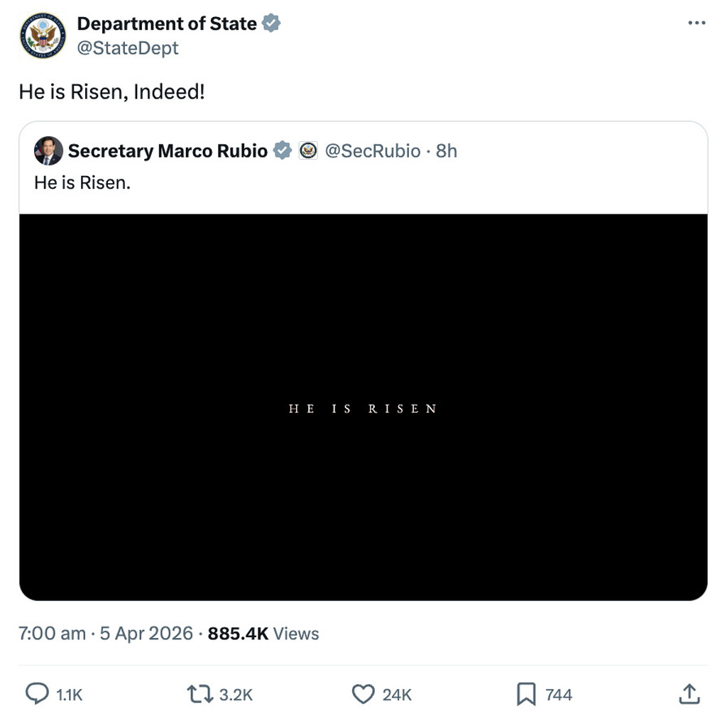Like the tweet using the heart icon
The height and width of the screenshot is (728, 727).
point(363,694)
